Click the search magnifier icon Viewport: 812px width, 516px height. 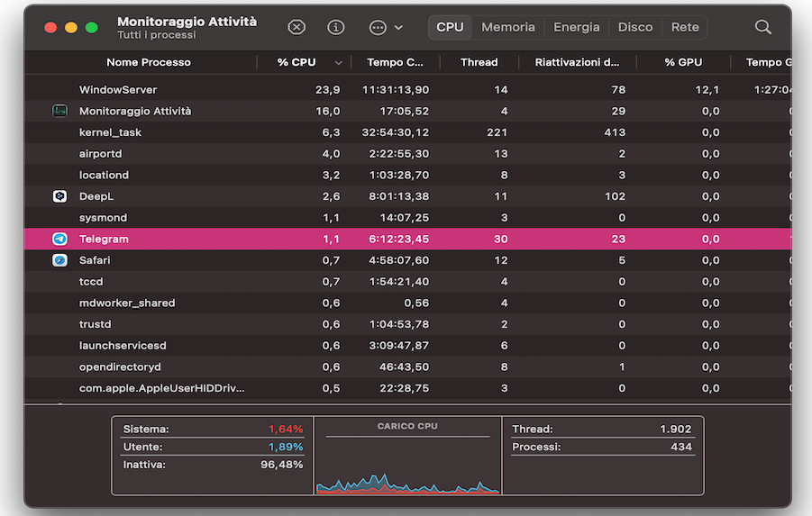(x=762, y=27)
